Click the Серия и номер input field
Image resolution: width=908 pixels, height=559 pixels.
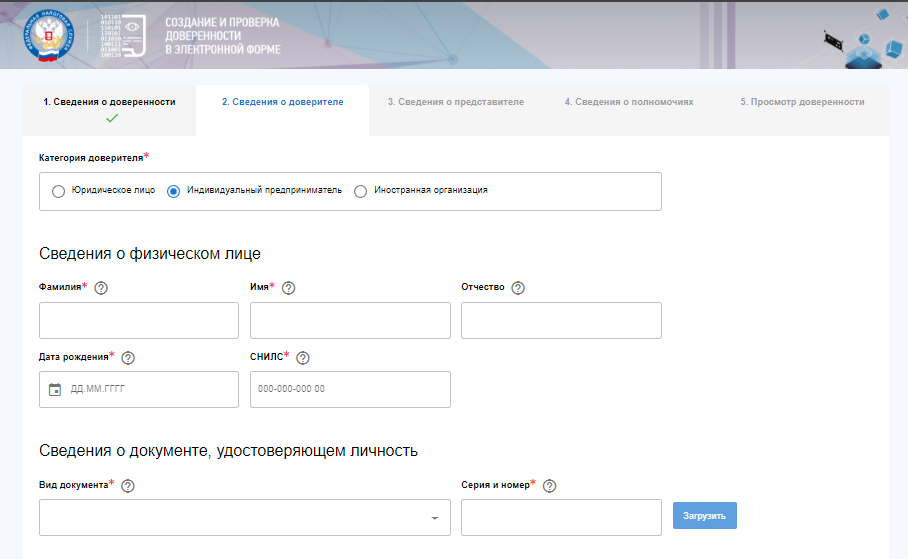click(561, 517)
